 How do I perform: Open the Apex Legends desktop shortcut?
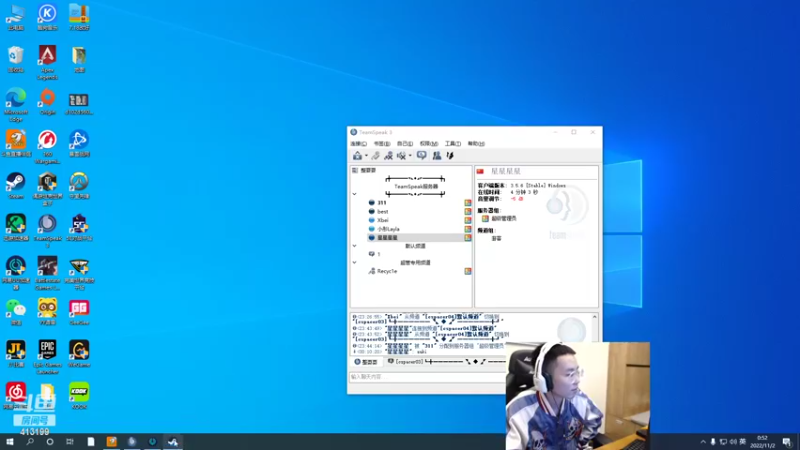(47, 62)
